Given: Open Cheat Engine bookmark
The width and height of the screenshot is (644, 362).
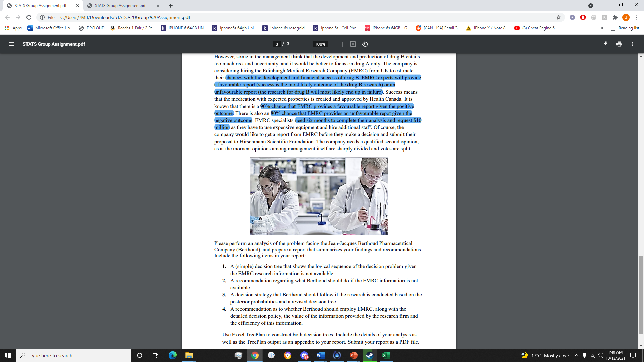Looking at the screenshot, I should pyautogui.click(x=537, y=28).
